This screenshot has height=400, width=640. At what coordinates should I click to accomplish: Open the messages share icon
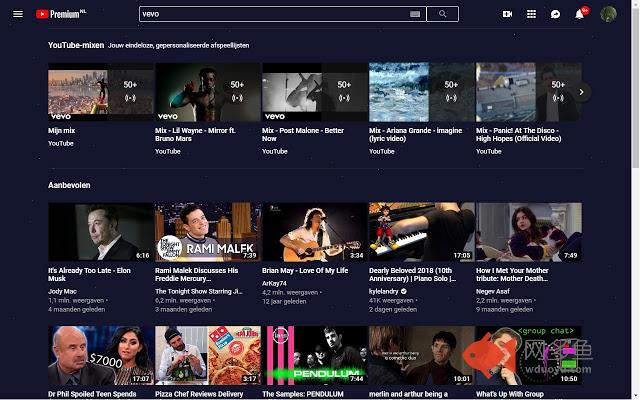pyautogui.click(x=555, y=14)
